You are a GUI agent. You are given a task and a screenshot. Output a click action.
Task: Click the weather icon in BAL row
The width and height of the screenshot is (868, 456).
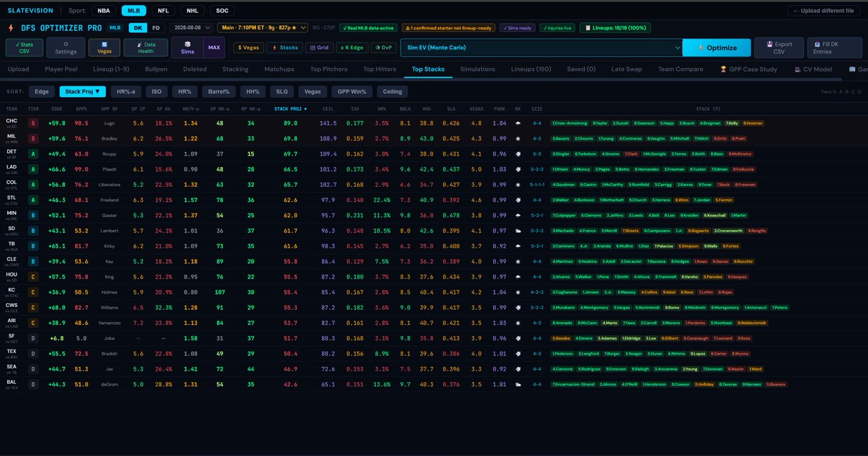coord(518,384)
